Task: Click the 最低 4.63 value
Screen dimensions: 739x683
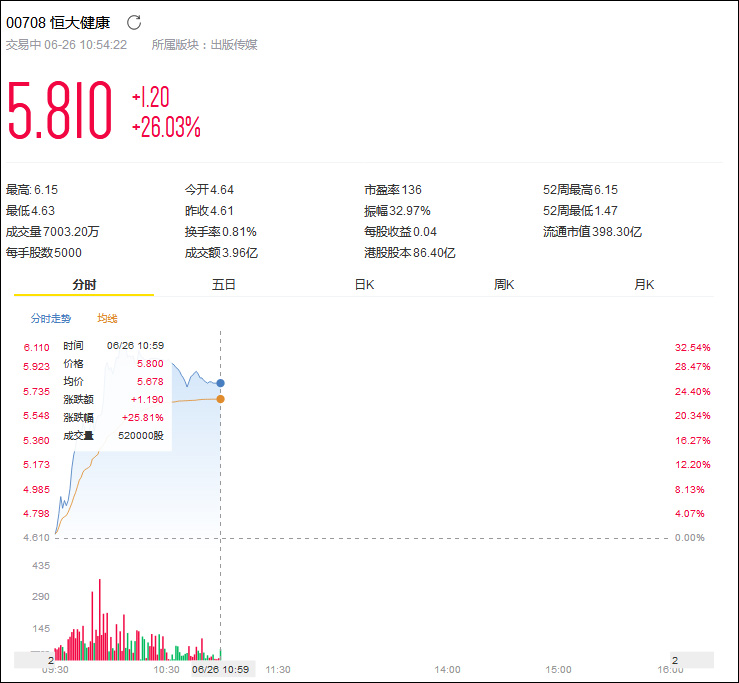Action: point(30,211)
